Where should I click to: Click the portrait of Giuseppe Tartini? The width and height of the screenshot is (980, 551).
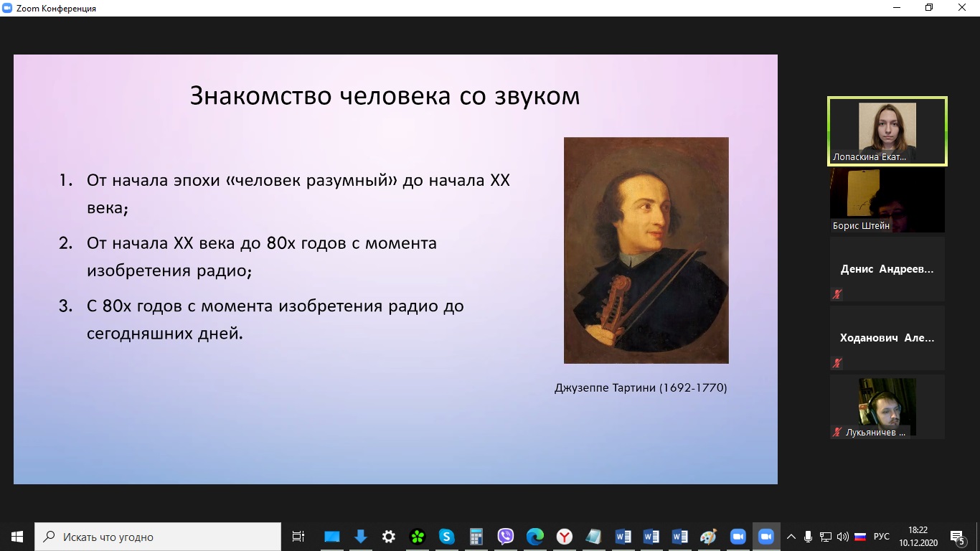[646, 250]
